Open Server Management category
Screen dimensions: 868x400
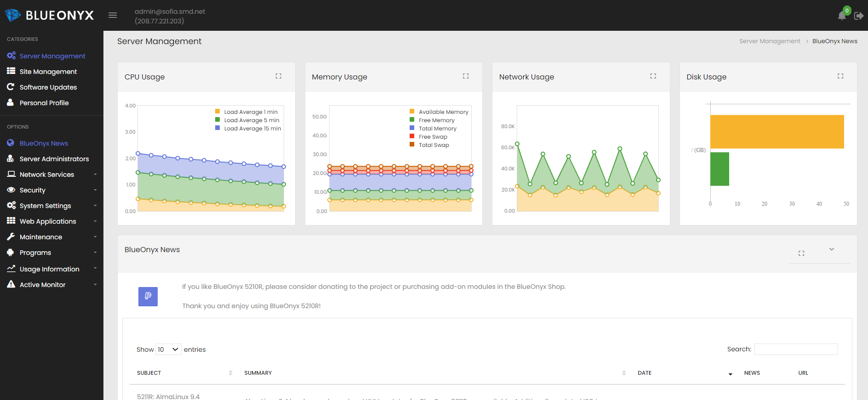pyautogui.click(x=52, y=56)
